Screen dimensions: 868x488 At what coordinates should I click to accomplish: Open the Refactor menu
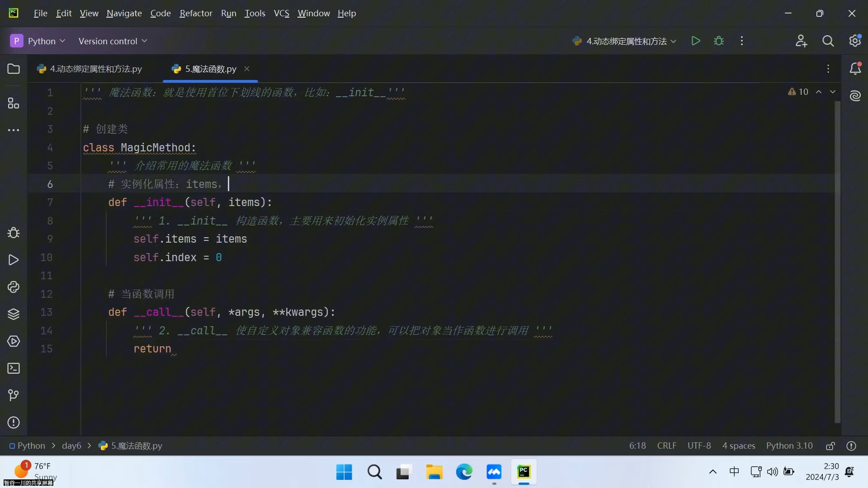tap(196, 13)
